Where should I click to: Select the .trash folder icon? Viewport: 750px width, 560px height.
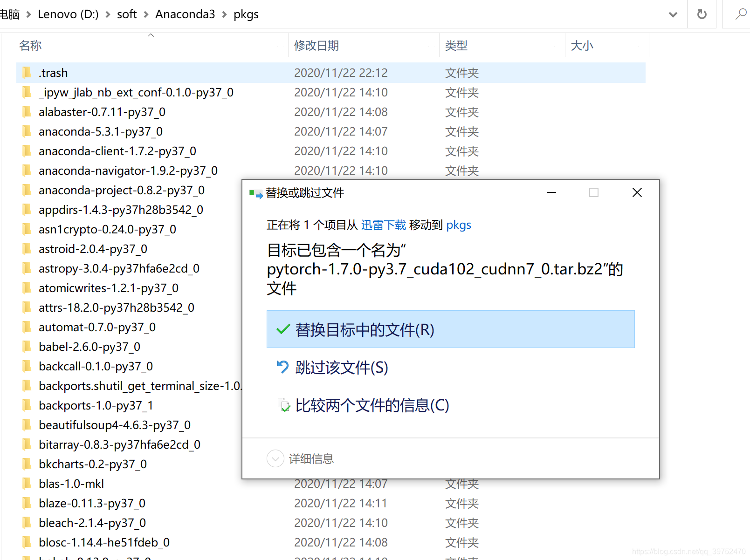pos(27,72)
